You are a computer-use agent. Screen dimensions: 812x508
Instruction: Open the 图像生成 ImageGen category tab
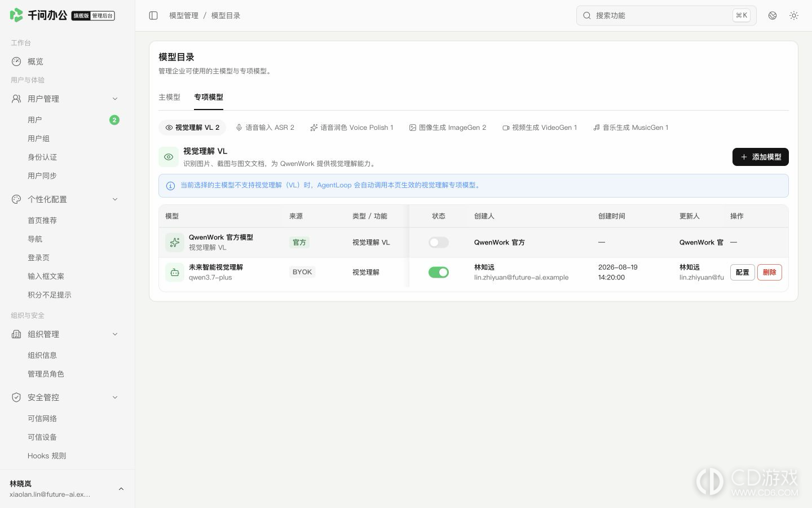tap(448, 128)
